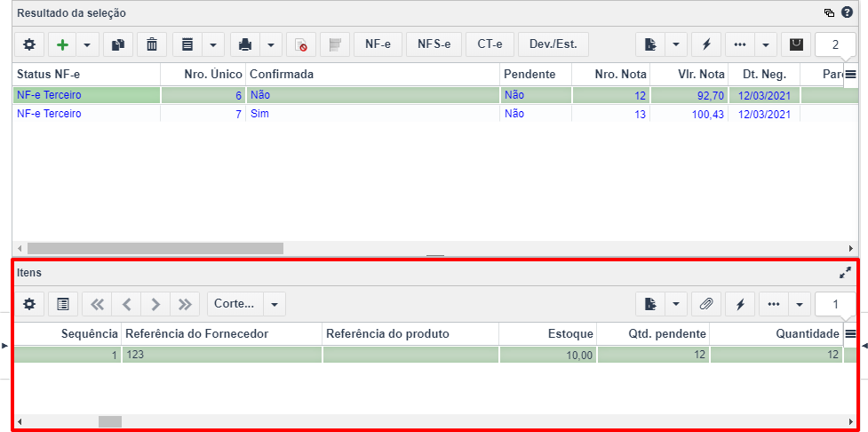The image size is (868, 432).
Task: Go to next item arrow
Action: (x=155, y=304)
